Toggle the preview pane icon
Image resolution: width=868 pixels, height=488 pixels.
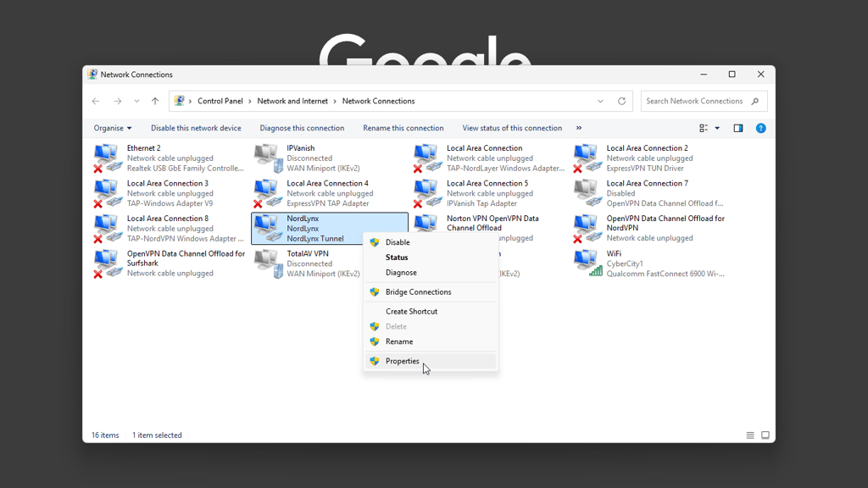point(738,128)
